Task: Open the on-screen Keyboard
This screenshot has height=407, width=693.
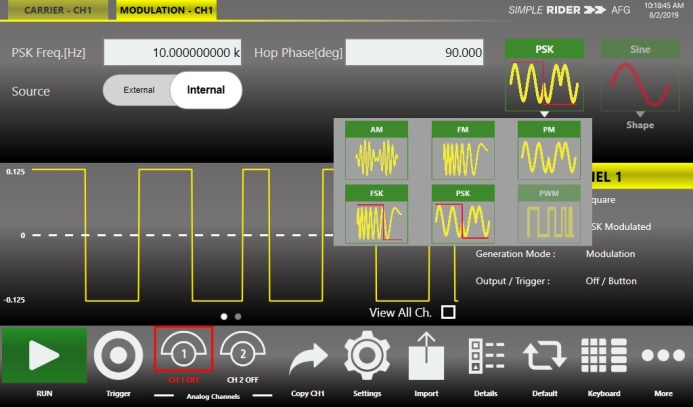Action: pyautogui.click(x=603, y=357)
